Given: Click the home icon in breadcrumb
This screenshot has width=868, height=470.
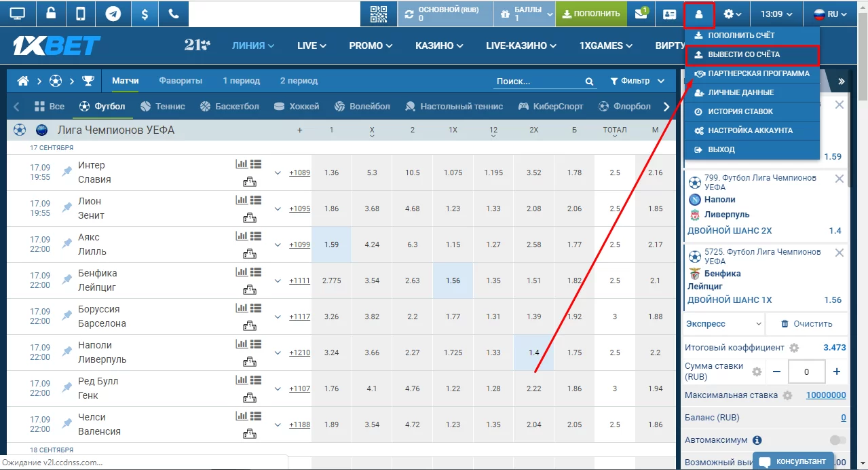Looking at the screenshot, I should click(x=23, y=81).
